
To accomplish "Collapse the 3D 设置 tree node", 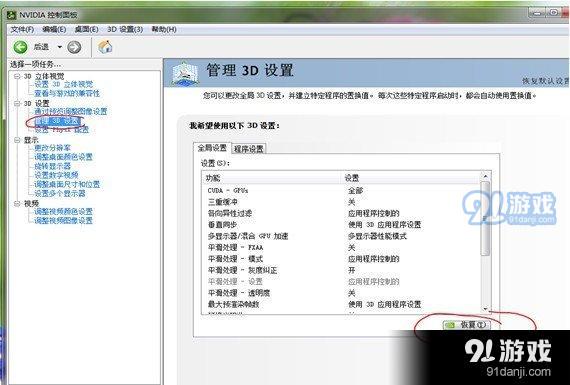I will [x=17, y=103].
